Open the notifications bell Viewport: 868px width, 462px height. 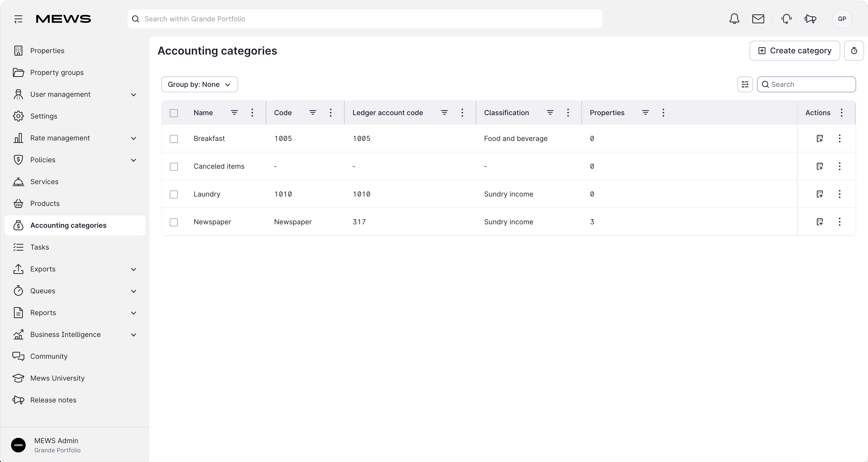(x=734, y=19)
